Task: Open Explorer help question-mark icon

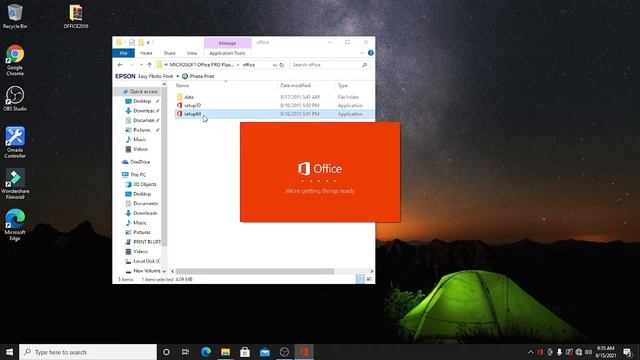Action: [371, 53]
